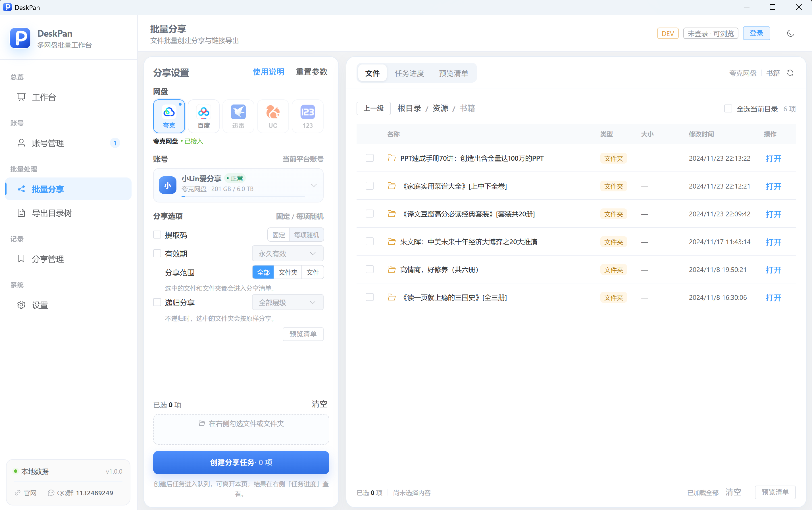Check the box for 《读一页就上瘾的三国史》 row
812x510 pixels.
click(370, 297)
